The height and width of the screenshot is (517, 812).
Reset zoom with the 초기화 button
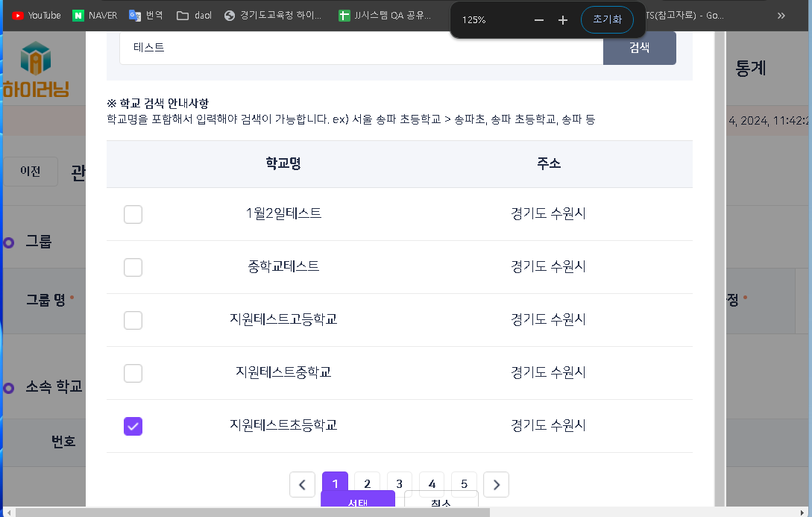coord(607,20)
